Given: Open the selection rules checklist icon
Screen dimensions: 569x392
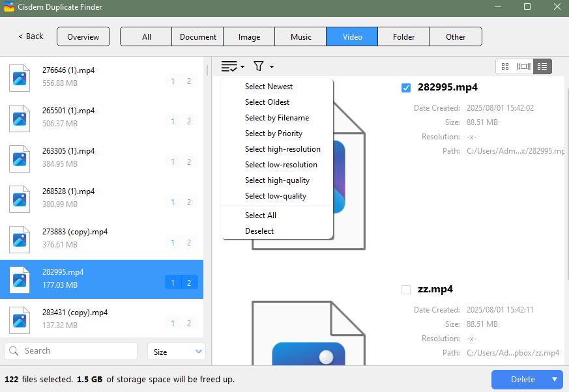Looking at the screenshot, I should click(x=229, y=66).
